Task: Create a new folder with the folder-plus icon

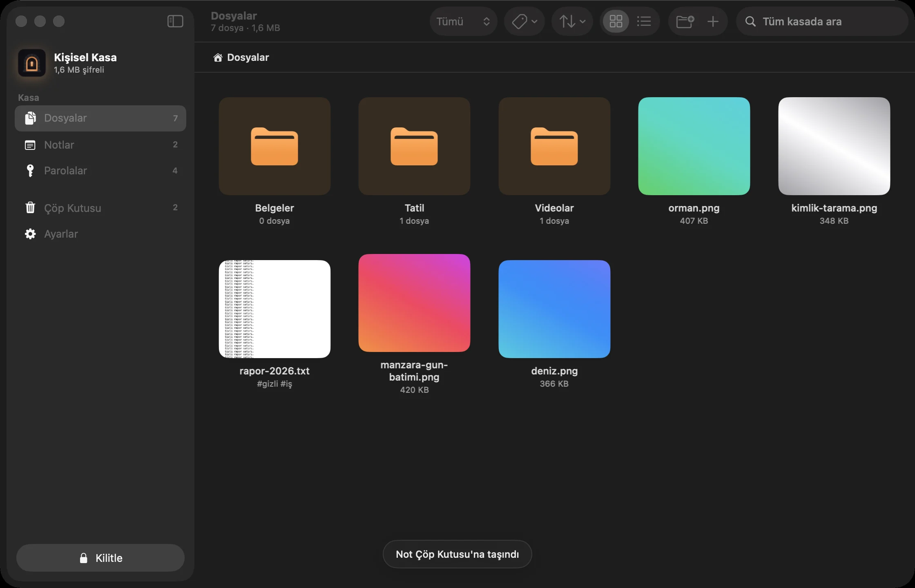Action: pos(685,21)
